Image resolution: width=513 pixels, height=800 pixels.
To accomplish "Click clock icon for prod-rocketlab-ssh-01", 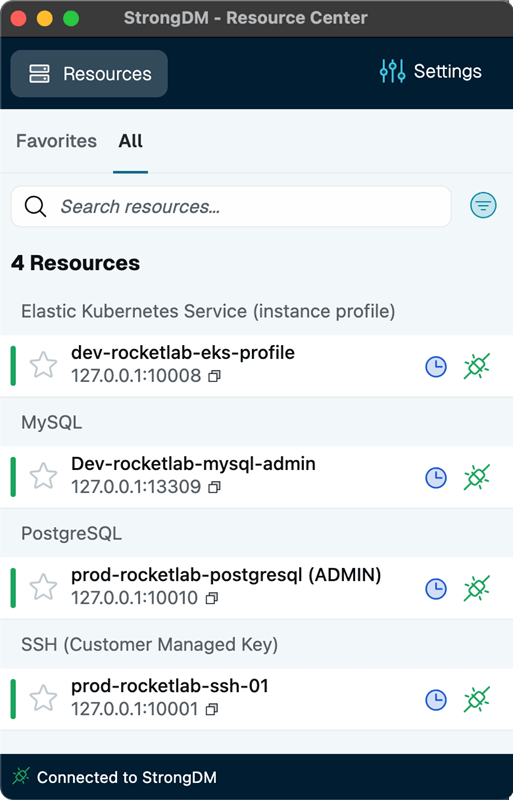I will point(436,700).
